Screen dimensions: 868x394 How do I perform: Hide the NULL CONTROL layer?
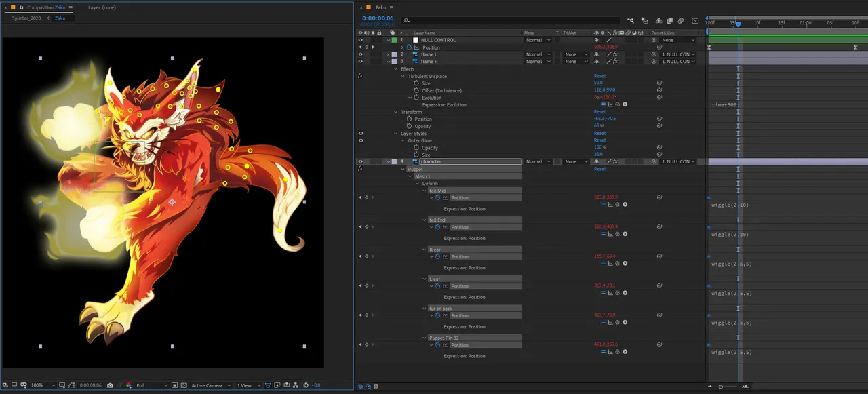point(360,40)
